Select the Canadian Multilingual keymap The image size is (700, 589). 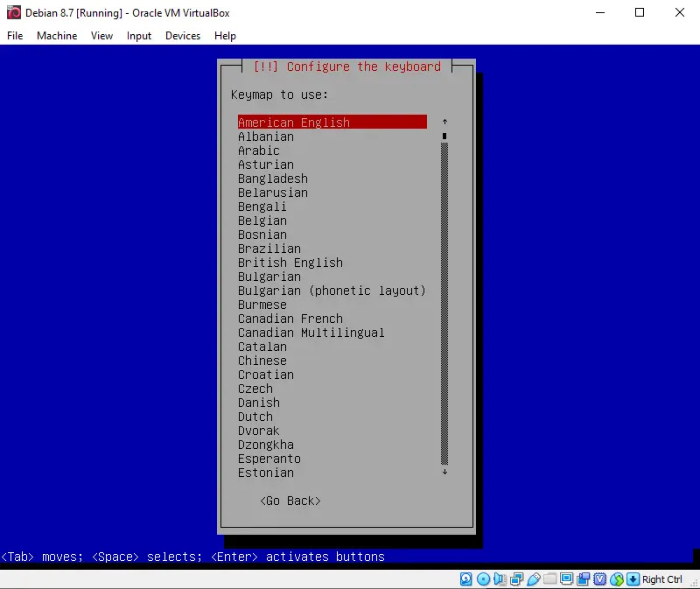[x=332, y=333]
